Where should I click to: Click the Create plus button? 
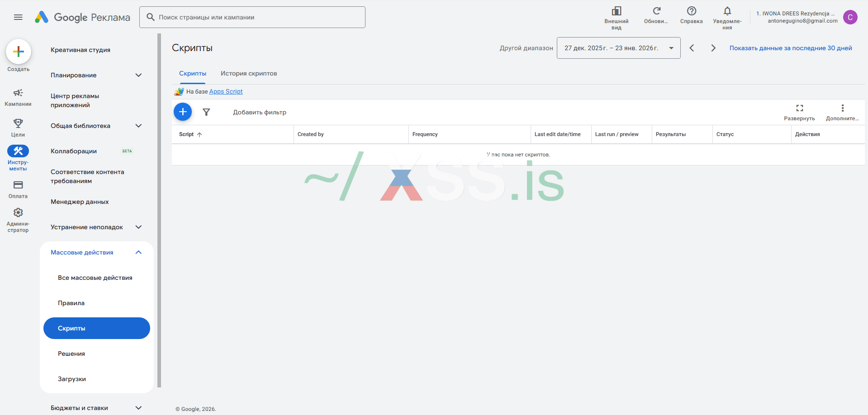pos(19,52)
